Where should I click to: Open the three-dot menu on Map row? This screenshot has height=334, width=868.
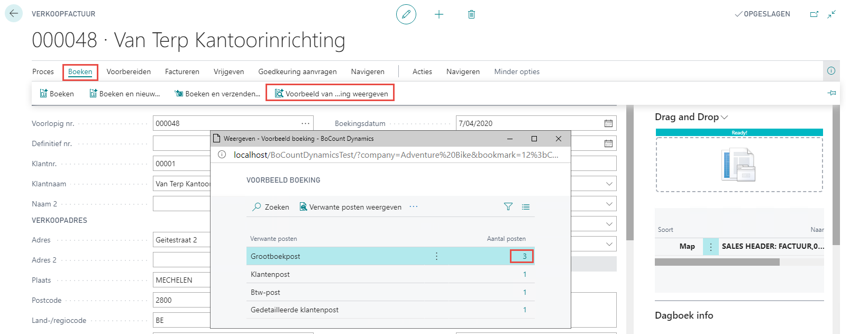pos(710,247)
